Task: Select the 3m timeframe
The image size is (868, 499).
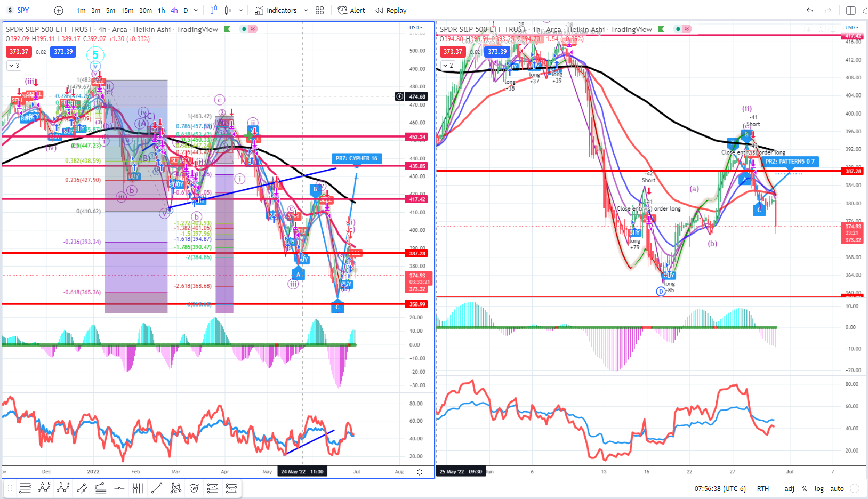Action: pyautogui.click(x=95, y=10)
